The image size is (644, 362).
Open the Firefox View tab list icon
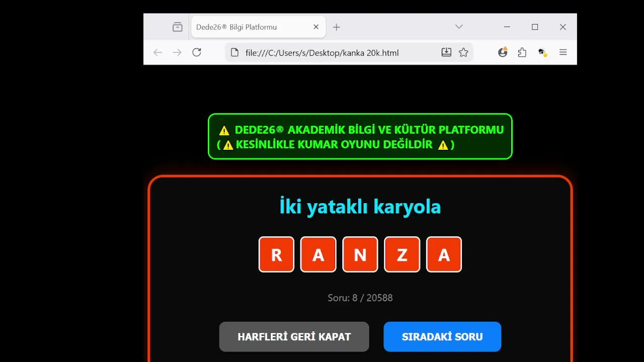point(178,27)
